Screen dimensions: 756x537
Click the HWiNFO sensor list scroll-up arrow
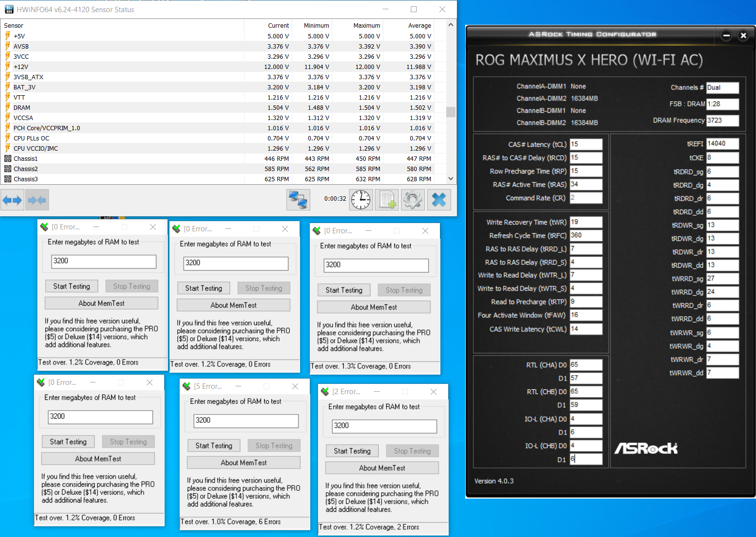coord(451,25)
